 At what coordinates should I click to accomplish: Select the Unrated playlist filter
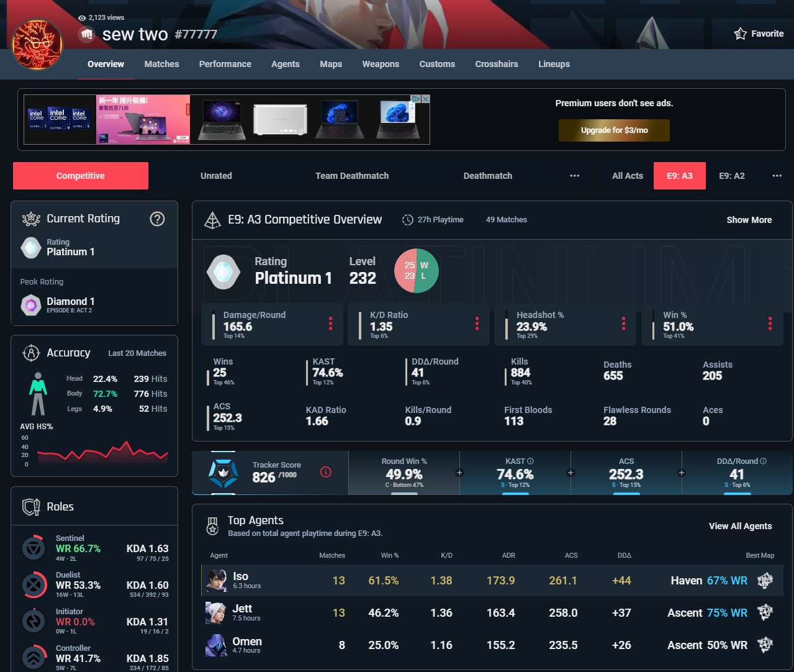(x=216, y=176)
